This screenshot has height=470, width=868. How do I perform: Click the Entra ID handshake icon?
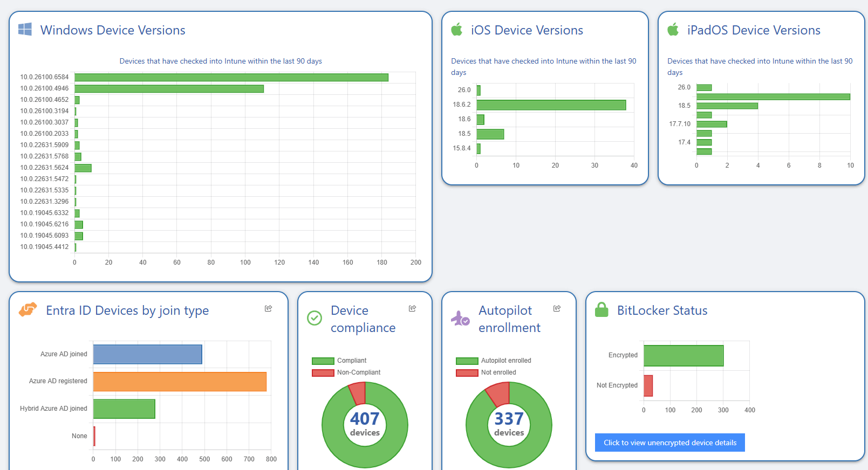pos(28,310)
